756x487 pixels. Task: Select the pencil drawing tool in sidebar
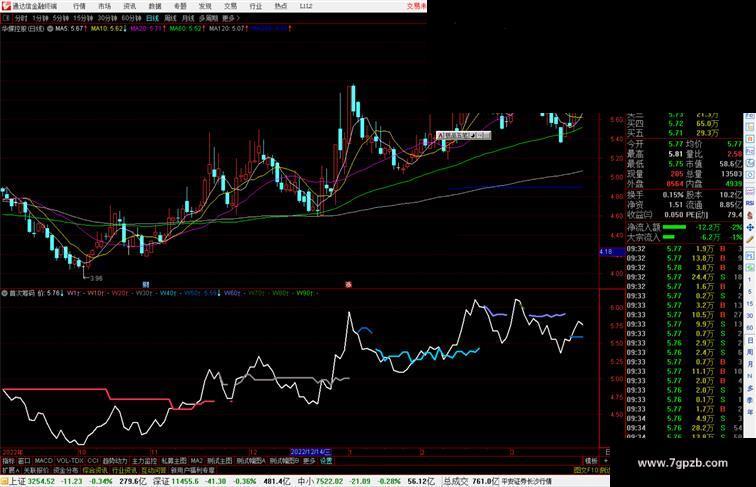(750, 240)
